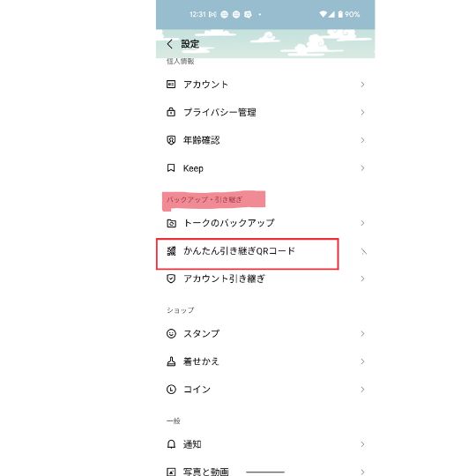Image resolution: width=476 pixels, height=476 pixels.
Task: Open the アカウント ID card icon
Action: [171, 84]
